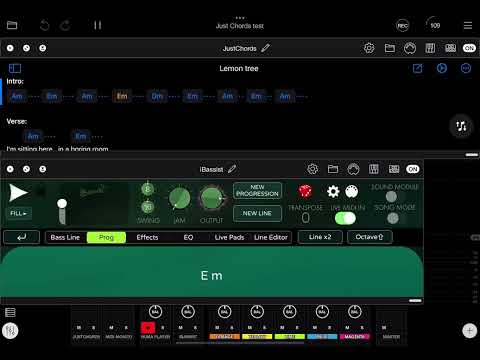Open JustChords MIDI routing icon
This screenshot has width=480, height=360.
click(x=450, y=48)
